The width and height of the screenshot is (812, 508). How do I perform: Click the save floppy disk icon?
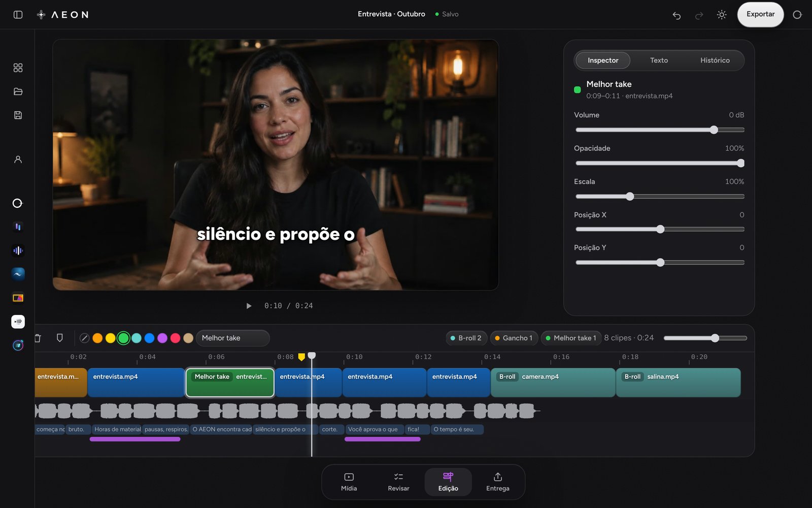click(18, 115)
